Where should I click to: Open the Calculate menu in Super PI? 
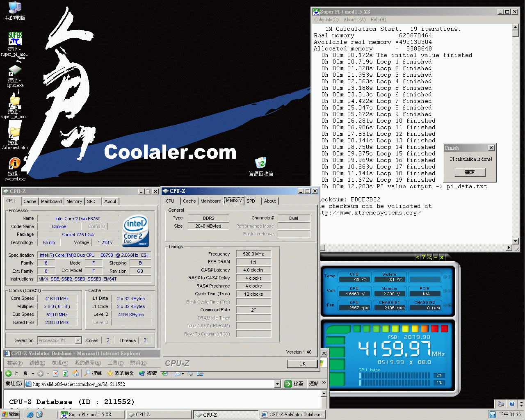pyautogui.click(x=326, y=20)
